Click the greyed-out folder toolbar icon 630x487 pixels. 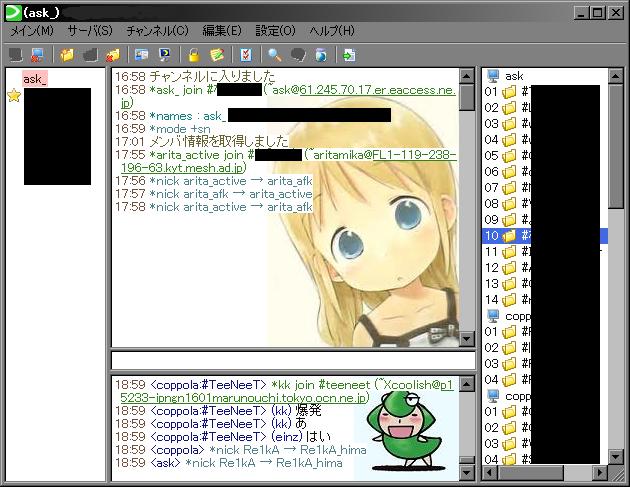[90, 55]
